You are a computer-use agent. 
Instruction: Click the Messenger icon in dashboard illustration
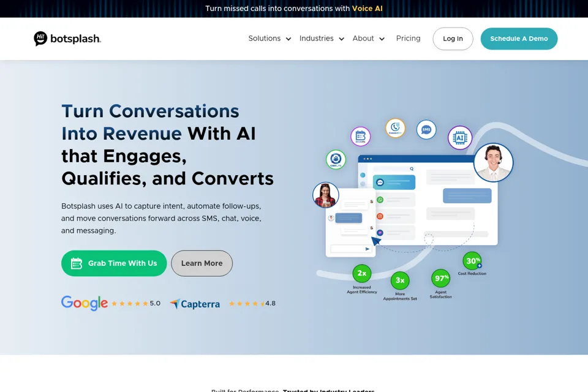pos(380,233)
